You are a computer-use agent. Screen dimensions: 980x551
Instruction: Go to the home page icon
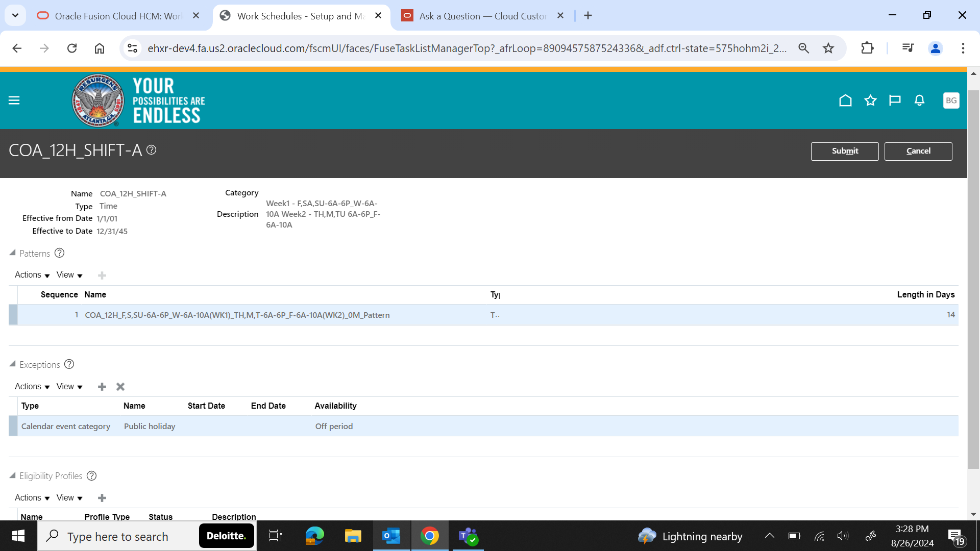tap(845, 100)
